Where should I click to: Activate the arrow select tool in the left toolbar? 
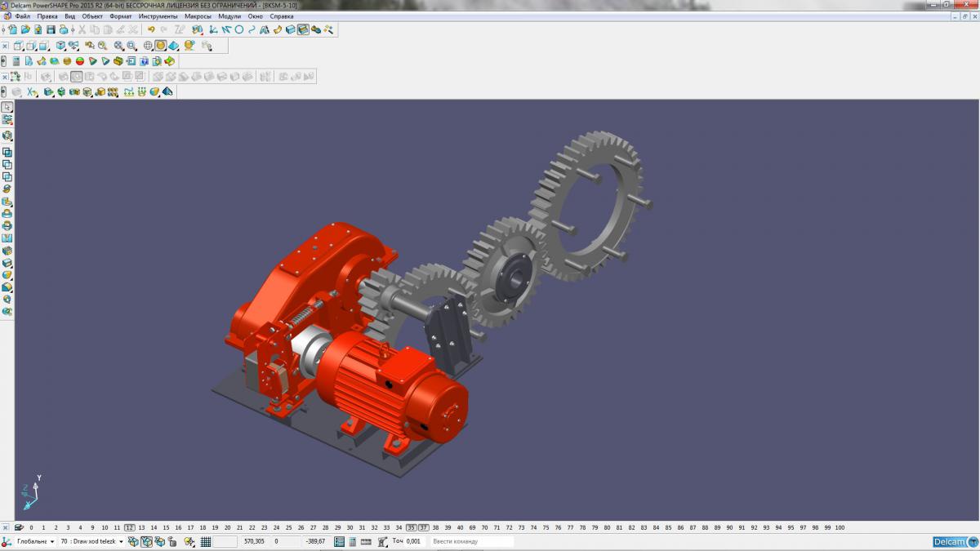[x=7, y=107]
